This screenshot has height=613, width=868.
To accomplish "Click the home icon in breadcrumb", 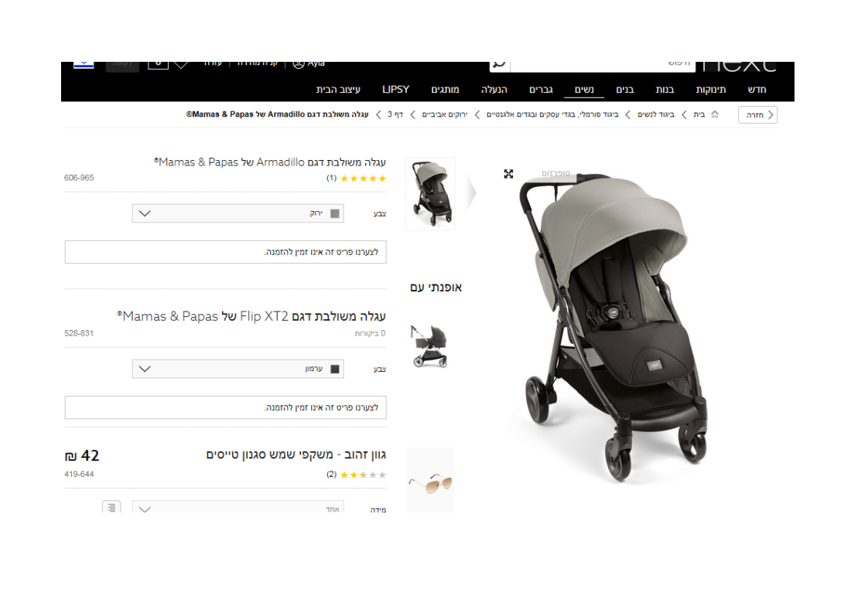I will pyautogui.click(x=715, y=114).
